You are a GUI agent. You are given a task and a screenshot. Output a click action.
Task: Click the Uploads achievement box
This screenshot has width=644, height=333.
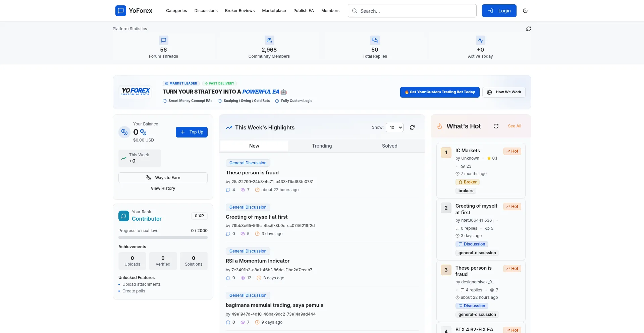pos(132,261)
